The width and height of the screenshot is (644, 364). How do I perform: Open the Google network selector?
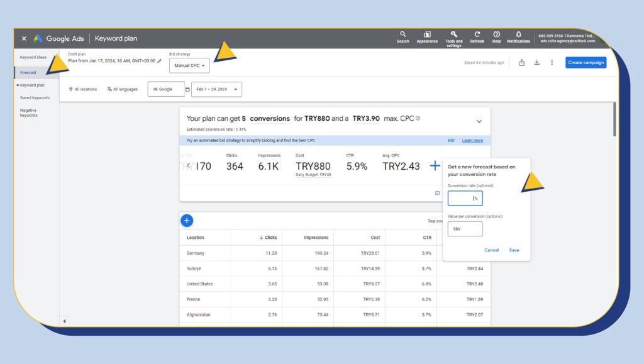point(166,89)
